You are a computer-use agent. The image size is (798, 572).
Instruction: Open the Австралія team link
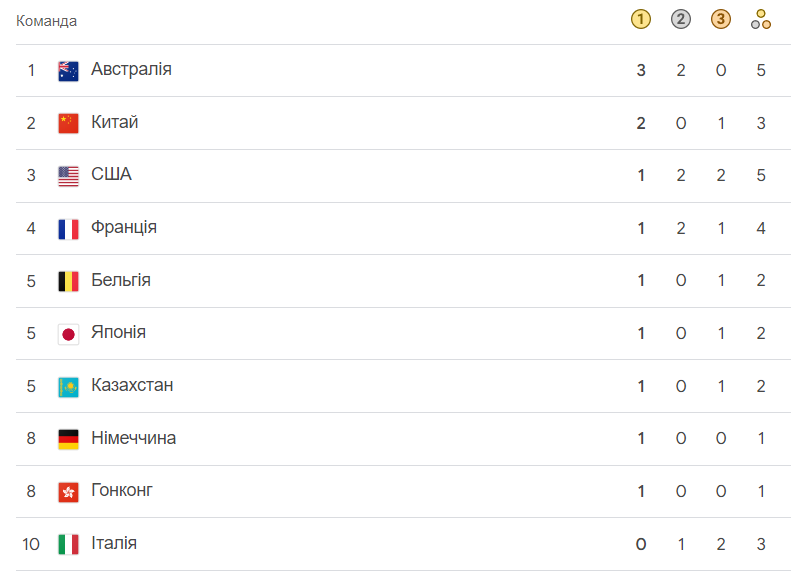[x=131, y=69]
